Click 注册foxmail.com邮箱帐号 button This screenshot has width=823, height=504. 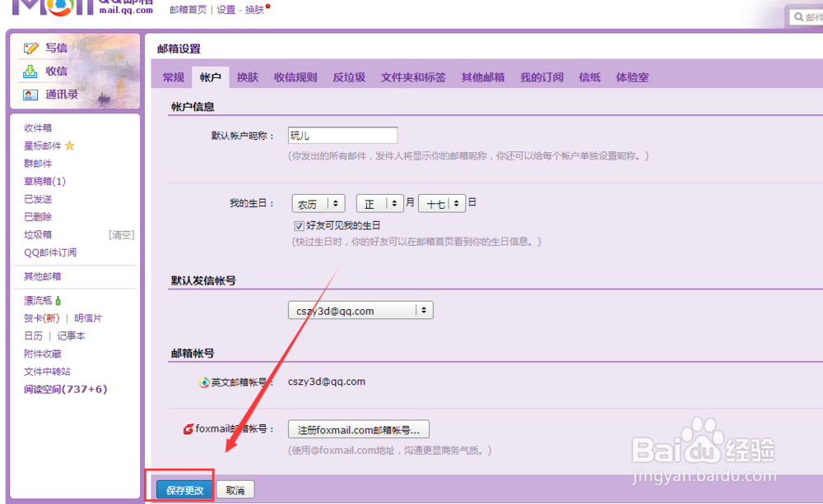[x=357, y=429]
